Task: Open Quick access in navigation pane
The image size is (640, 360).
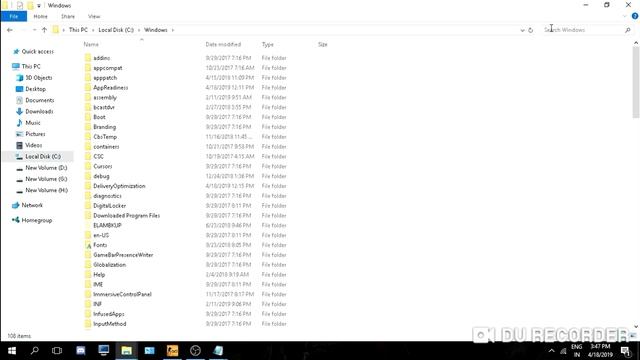Action: (x=37, y=51)
